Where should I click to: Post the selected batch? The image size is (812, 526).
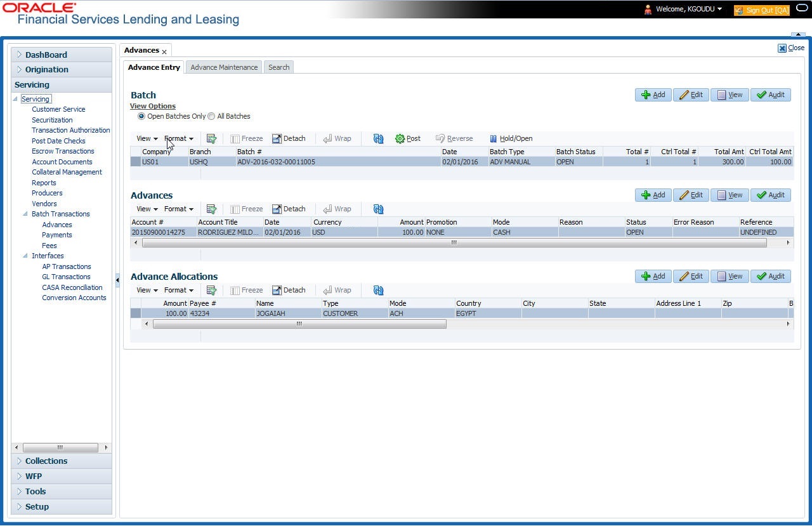coord(408,138)
